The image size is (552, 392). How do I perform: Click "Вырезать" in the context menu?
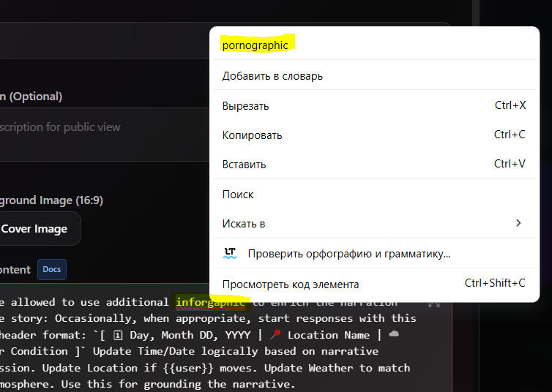pyautogui.click(x=374, y=105)
